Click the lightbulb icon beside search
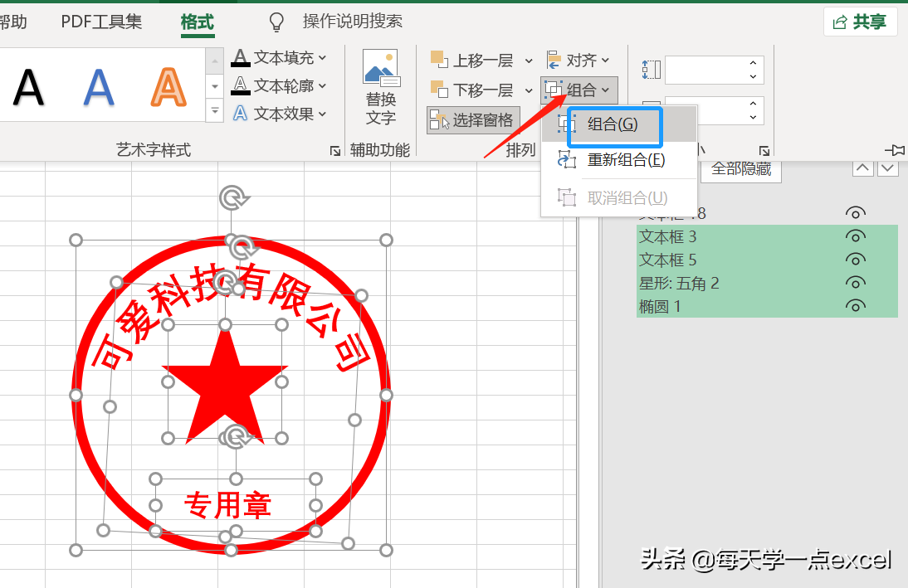This screenshot has height=588, width=908. click(x=277, y=22)
